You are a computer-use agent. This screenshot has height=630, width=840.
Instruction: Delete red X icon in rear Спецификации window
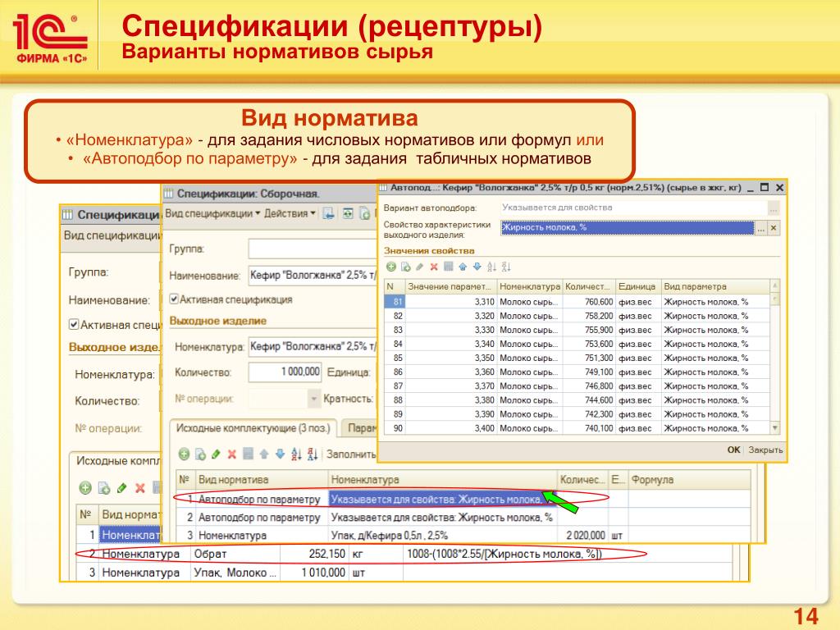(x=139, y=488)
